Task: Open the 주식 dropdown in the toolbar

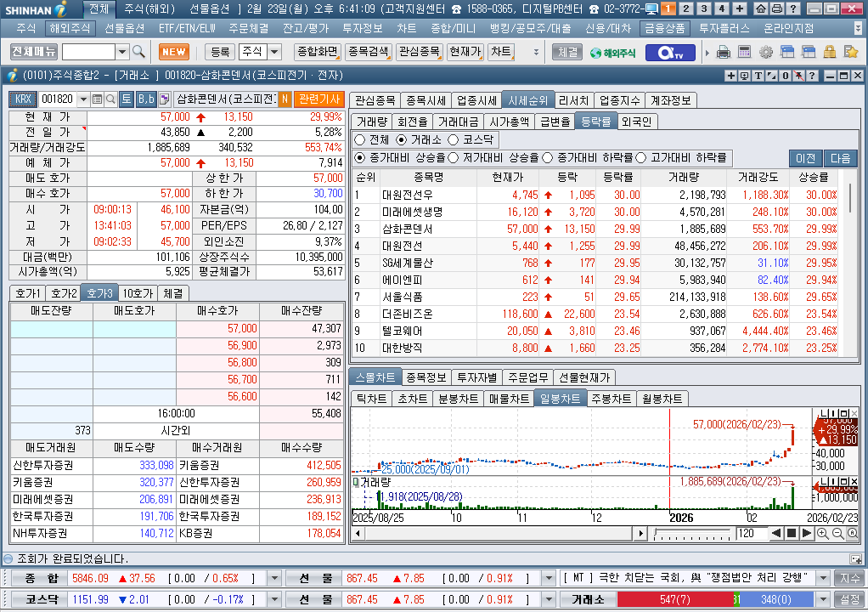Action: (274, 52)
